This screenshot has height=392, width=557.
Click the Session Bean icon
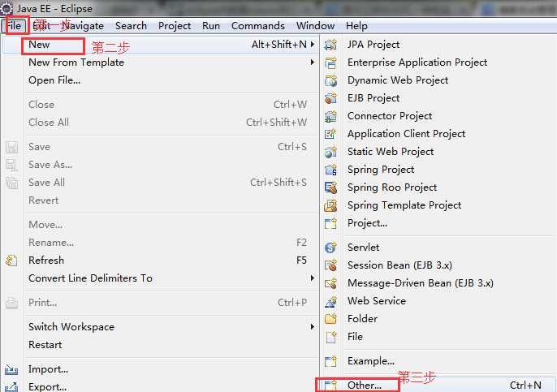click(330, 265)
